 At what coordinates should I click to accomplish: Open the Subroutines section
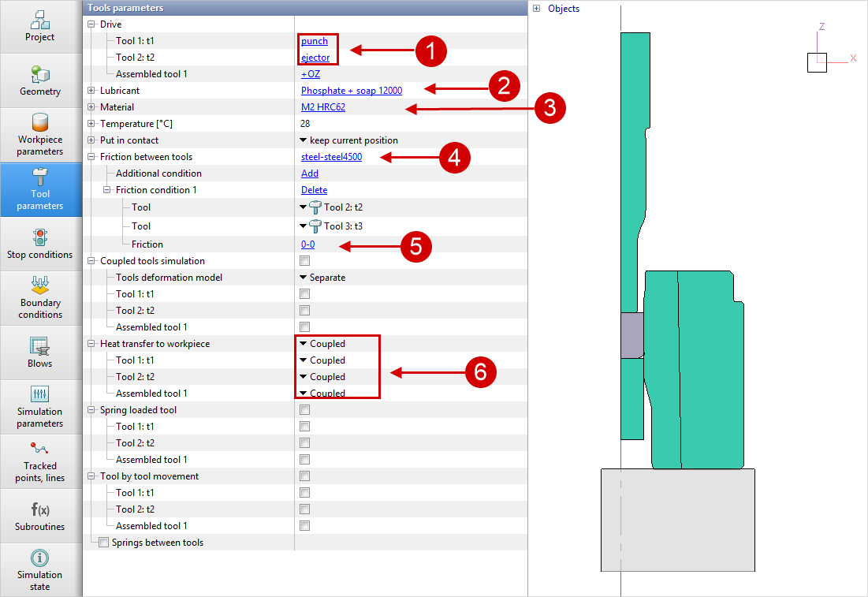pyautogui.click(x=40, y=516)
